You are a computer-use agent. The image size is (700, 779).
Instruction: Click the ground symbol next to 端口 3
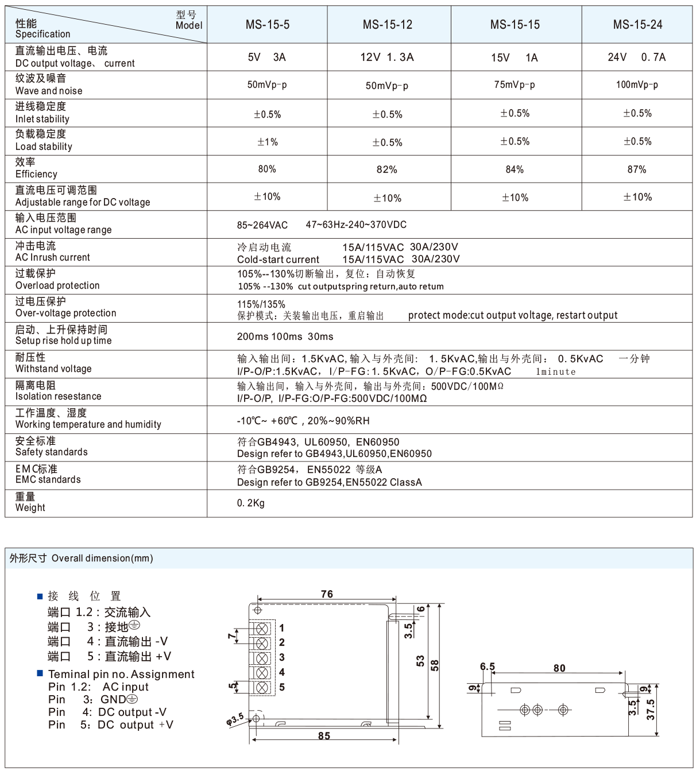tap(134, 626)
